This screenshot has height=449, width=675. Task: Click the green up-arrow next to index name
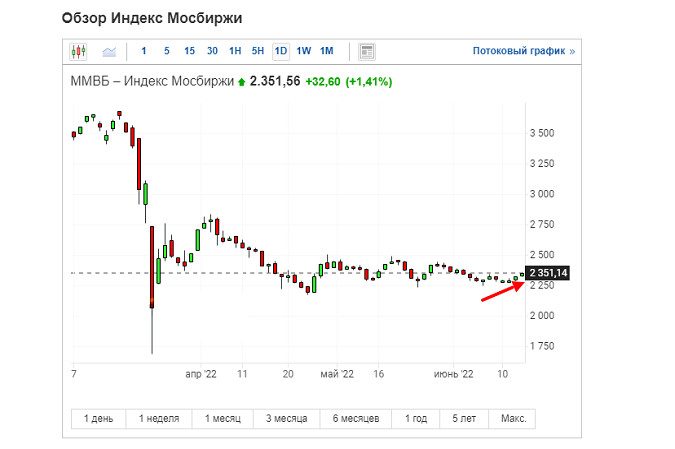click(x=242, y=82)
